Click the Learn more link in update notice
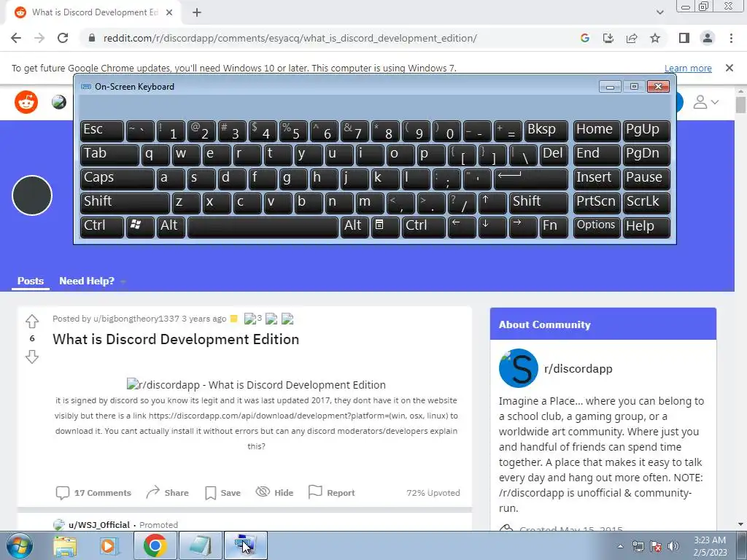The width and height of the screenshot is (747, 560). (688, 68)
